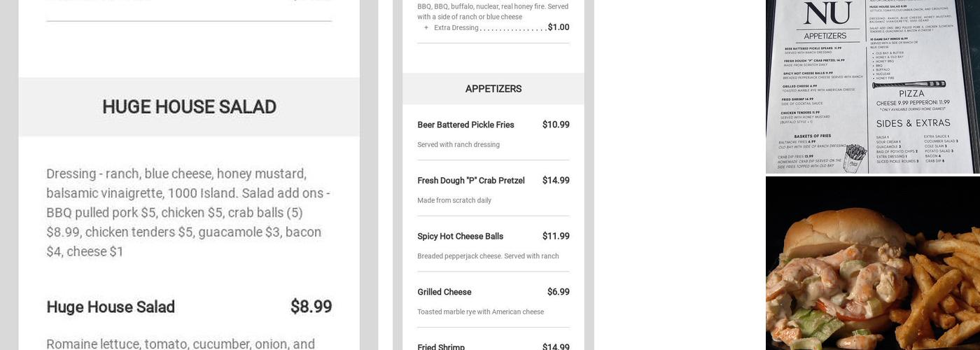Screen dimensions: 980x350
Task: Select the Grilled Cheese menu item
Action: (444, 292)
